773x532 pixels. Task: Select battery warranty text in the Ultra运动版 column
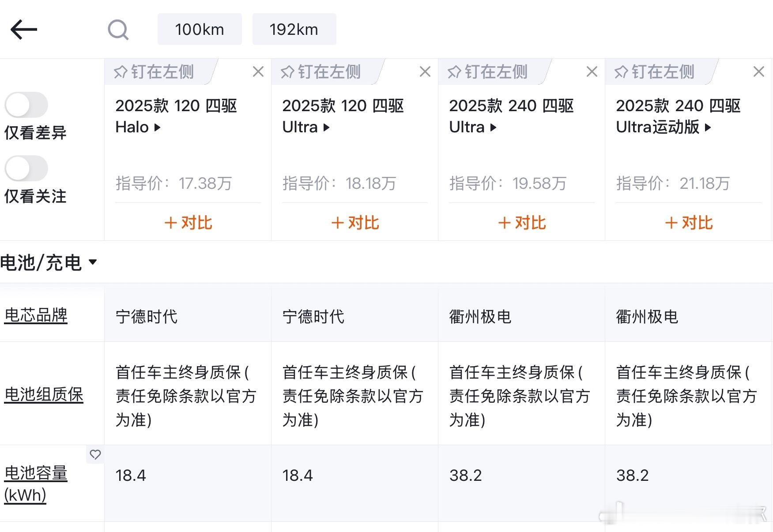[686, 396]
